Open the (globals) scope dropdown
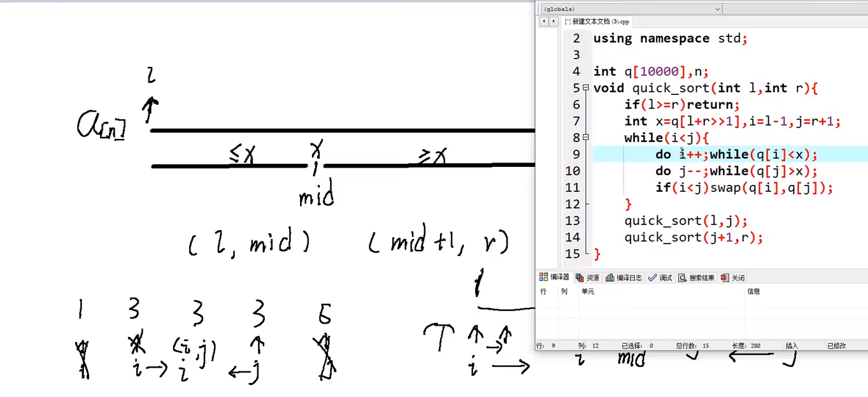Image resolution: width=868 pixels, height=397 pixels. coord(631,9)
